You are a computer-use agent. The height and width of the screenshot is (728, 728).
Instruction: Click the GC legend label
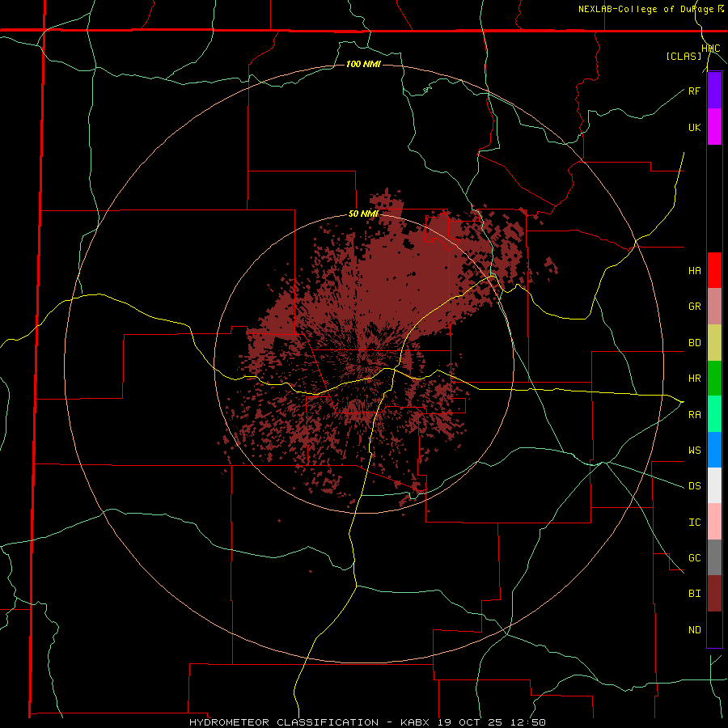click(694, 558)
